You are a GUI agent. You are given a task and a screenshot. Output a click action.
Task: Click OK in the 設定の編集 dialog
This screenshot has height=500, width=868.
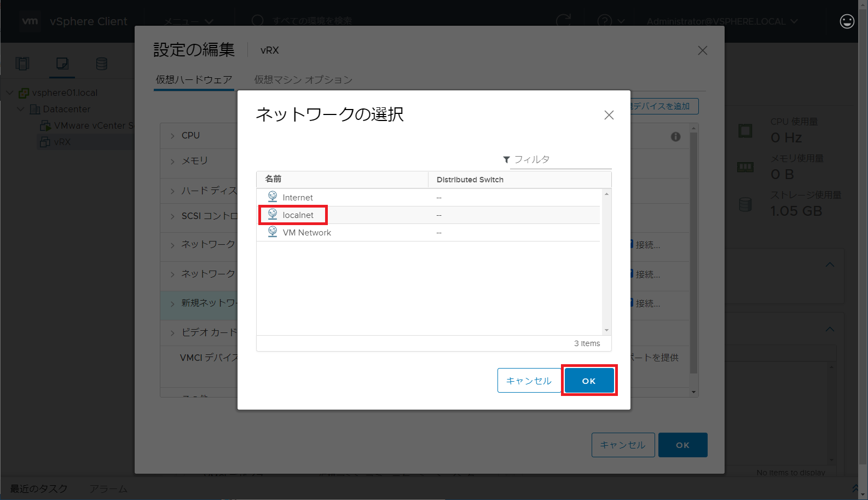682,445
